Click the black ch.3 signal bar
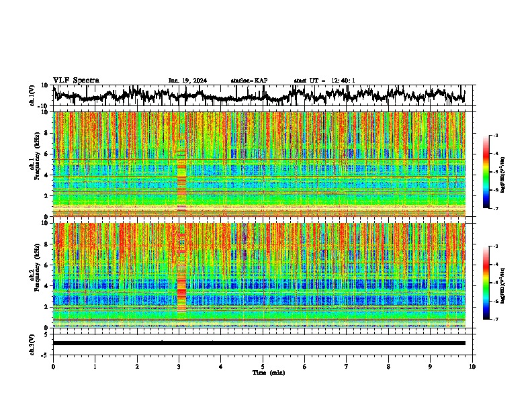 tap(259, 343)
